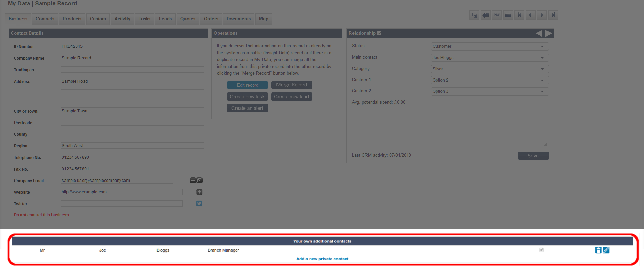
Task: Jump to the first record icon
Action: coord(519,15)
